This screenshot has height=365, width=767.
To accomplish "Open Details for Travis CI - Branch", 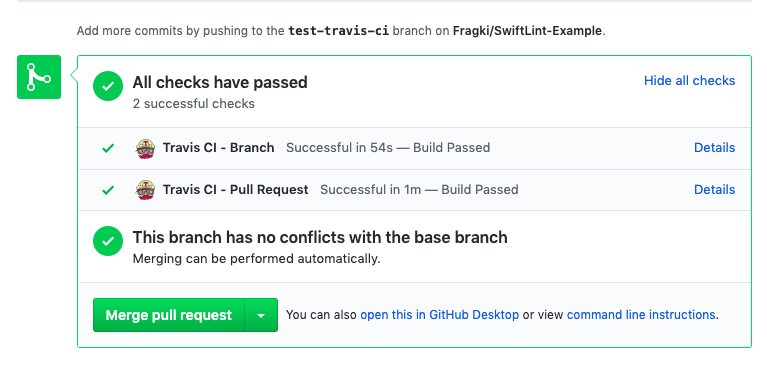I will pyautogui.click(x=714, y=148).
